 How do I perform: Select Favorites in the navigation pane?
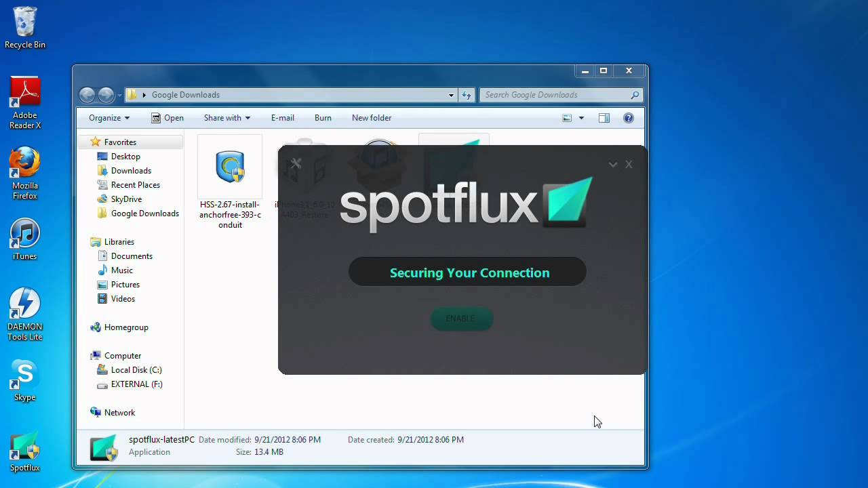point(120,142)
